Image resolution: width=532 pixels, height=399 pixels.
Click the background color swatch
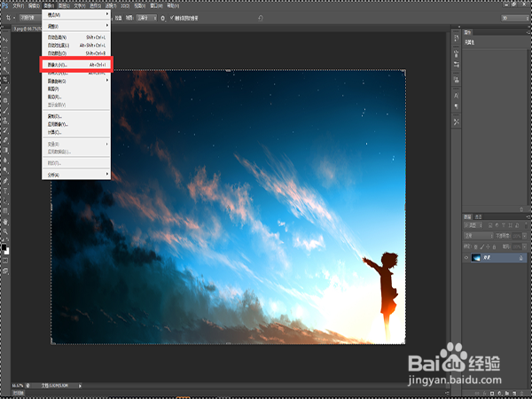point(7,252)
